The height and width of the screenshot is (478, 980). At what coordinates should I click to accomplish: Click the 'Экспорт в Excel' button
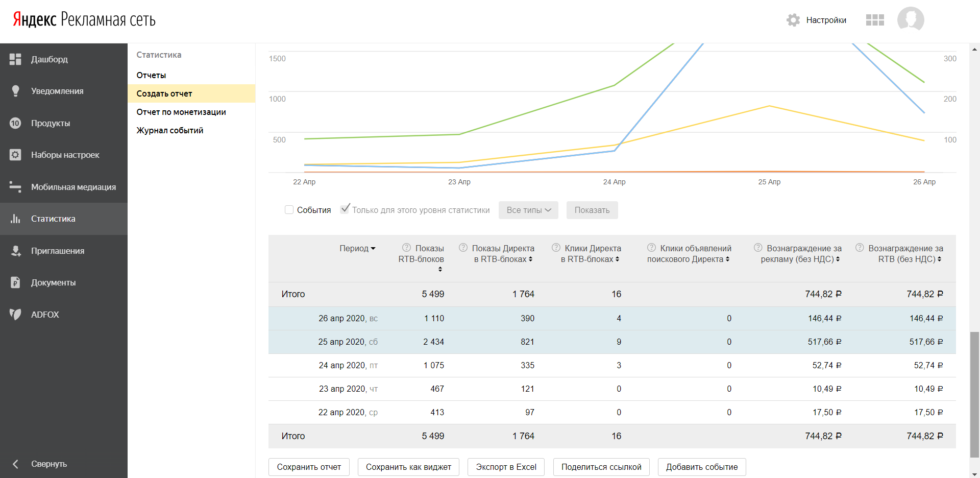coord(506,467)
